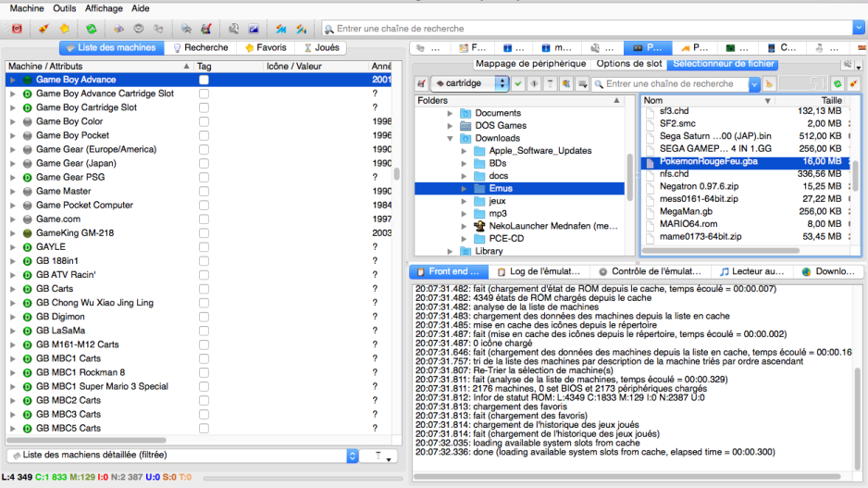Image resolution: width=868 pixels, height=488 pixels.
Task: Tick the Tag checkbox for Game Boy Color
Action: point(204,121)
